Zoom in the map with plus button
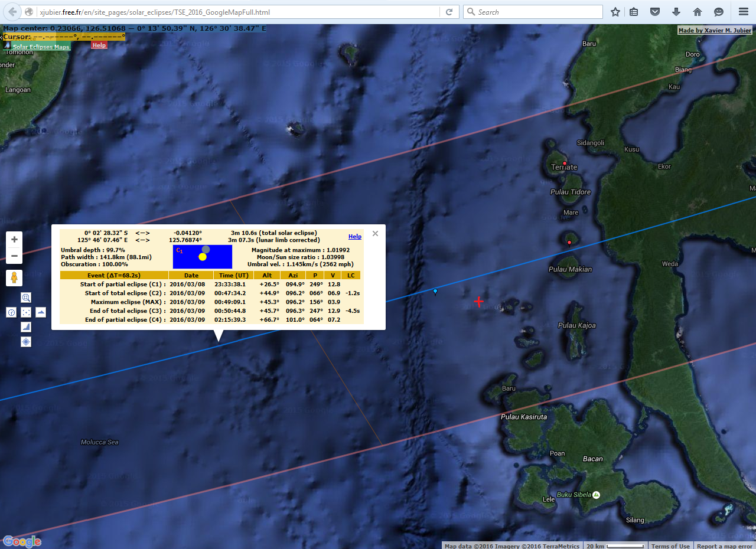756x549 pixels. [15, 239]
